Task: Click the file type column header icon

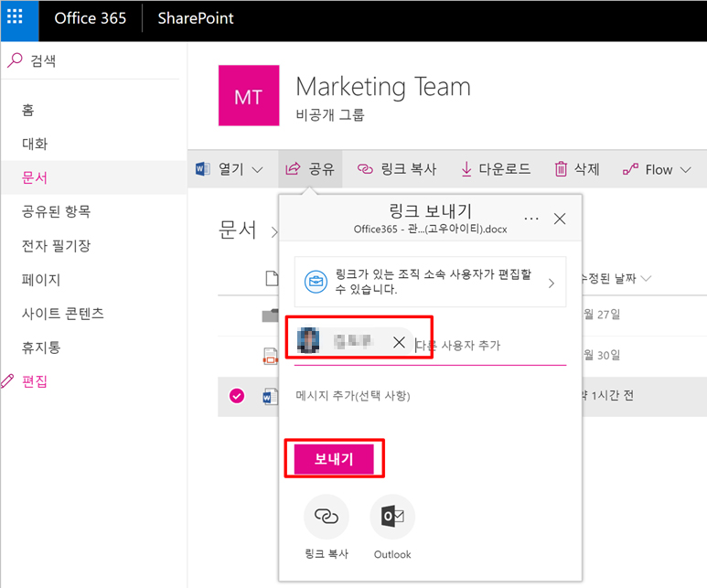Action: 272,278
